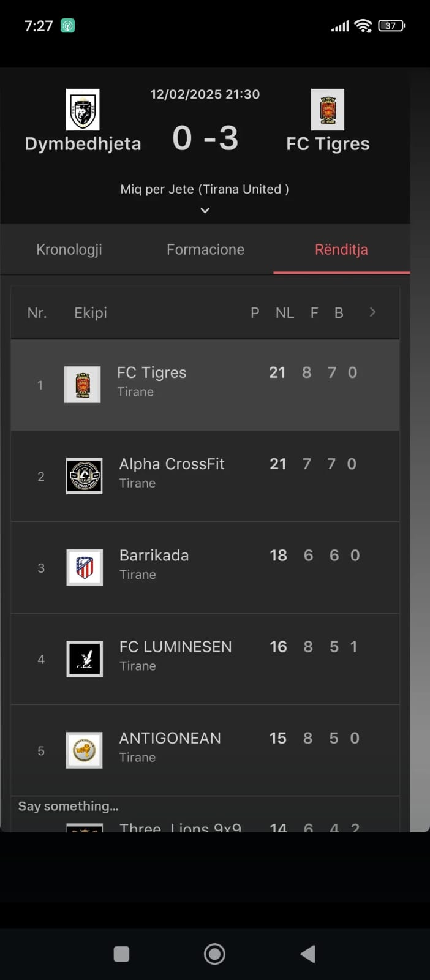Select the Rënditja tab
The width and height of the screenshot is (430, 980).
pos(341,249)
